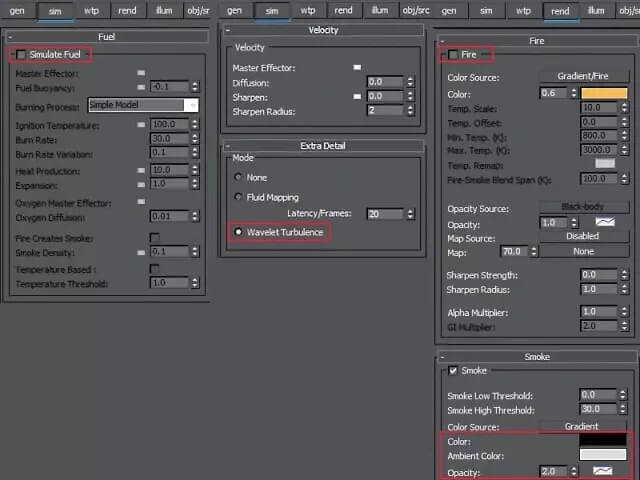Screen dimensions: 640x480
Task: Click the Ignition Temperature value field
Action: [x=169, y=124]
